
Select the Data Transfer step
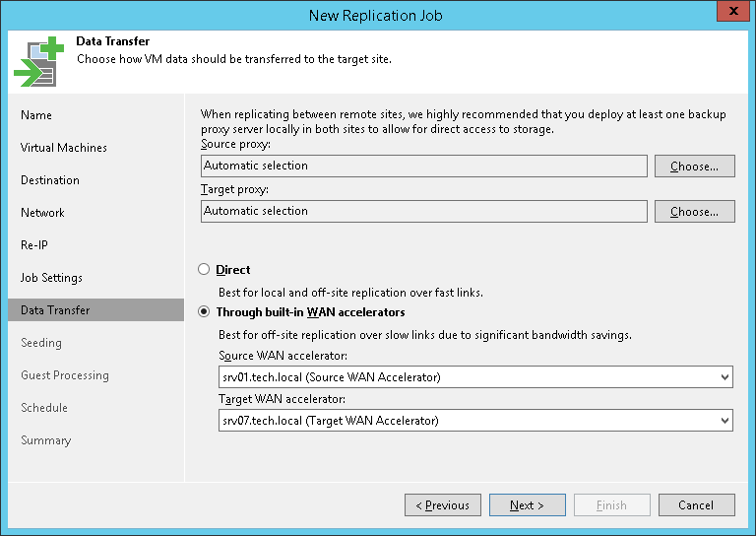coord(55,310)
